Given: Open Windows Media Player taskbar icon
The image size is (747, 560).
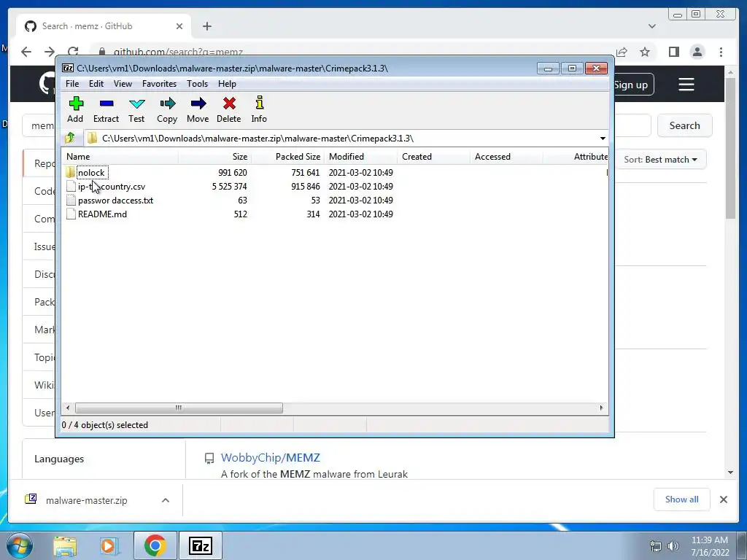Looking at the screenshot, I should 109,545.
